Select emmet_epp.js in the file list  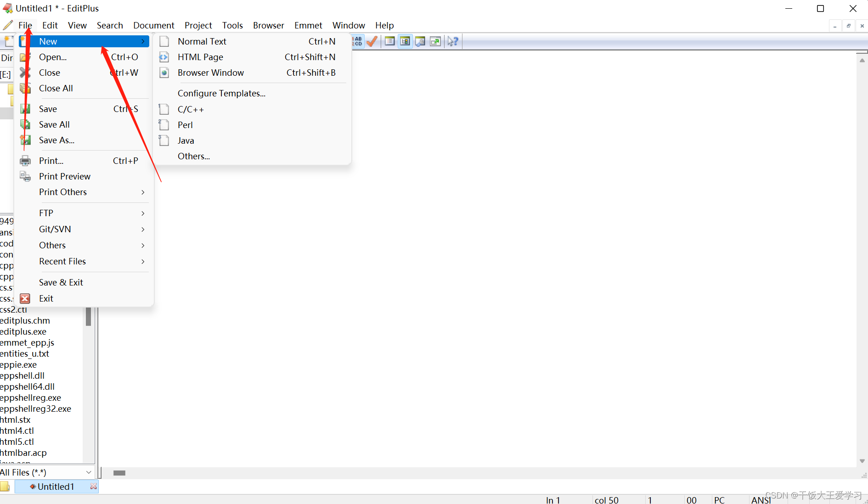(27, 342)
